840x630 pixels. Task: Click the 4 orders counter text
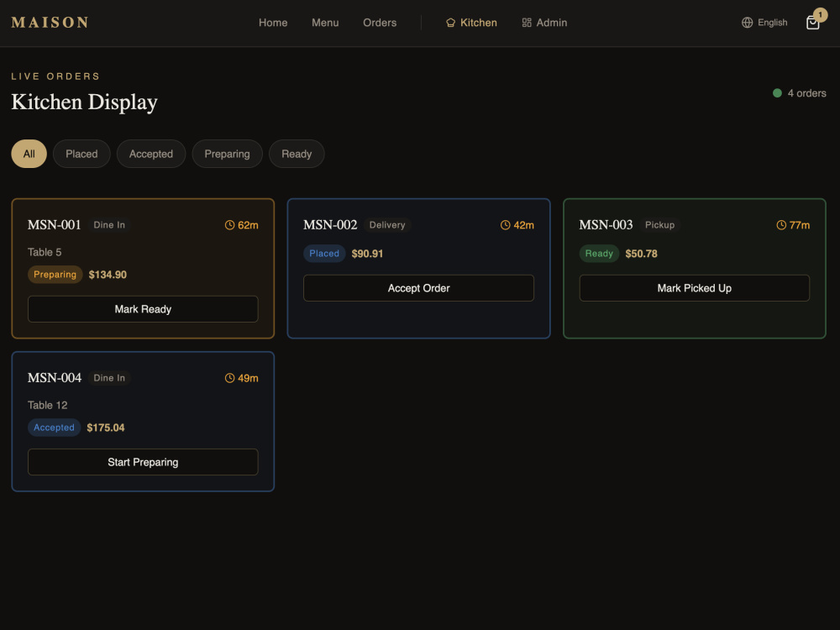click(806, 93)
